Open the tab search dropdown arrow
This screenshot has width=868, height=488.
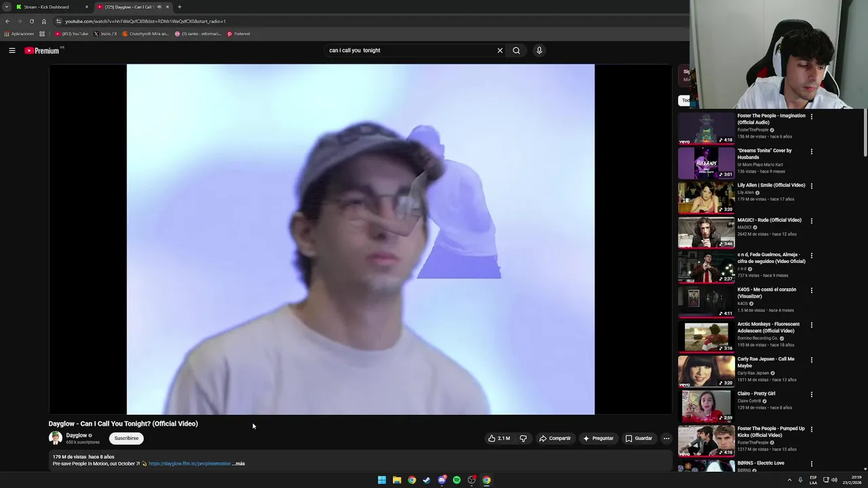7,7
